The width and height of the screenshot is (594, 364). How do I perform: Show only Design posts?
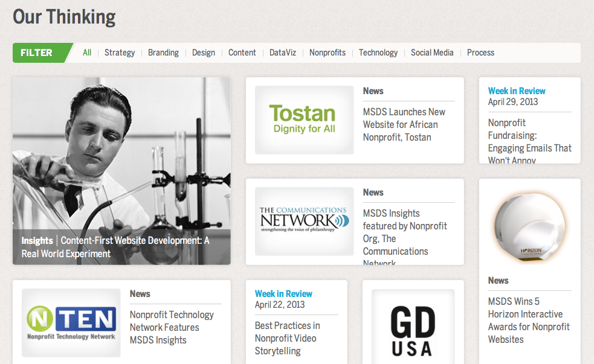204,53
